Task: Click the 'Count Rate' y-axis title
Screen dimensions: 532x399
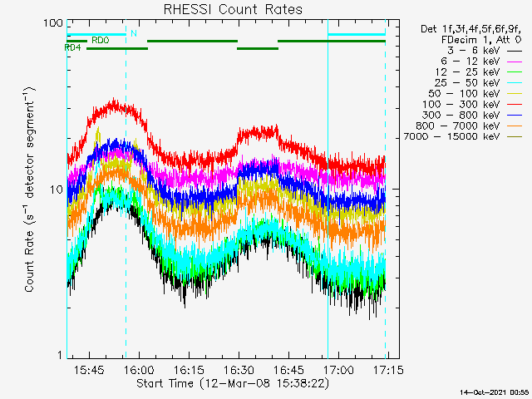Action: tap(30, 190)
